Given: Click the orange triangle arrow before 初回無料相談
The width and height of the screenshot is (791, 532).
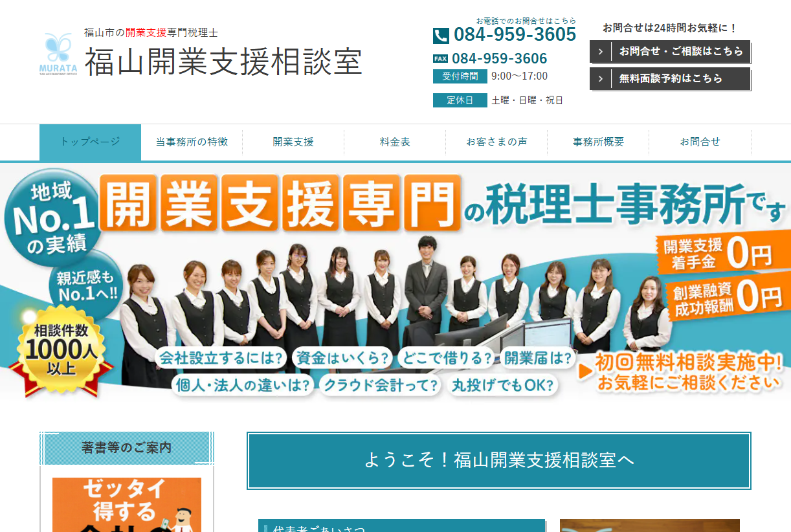Looking at the screenshot, I should click(585, 371).
